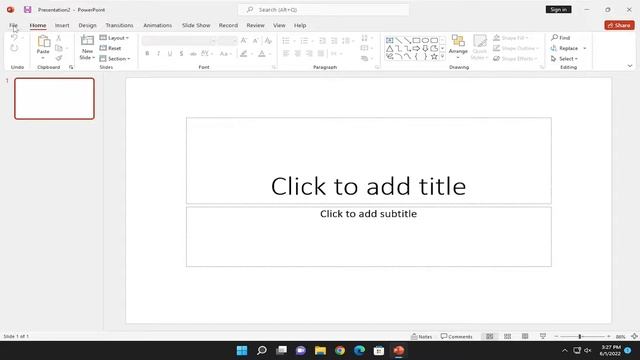Clear all formatting icon

[x=268, y=40]
